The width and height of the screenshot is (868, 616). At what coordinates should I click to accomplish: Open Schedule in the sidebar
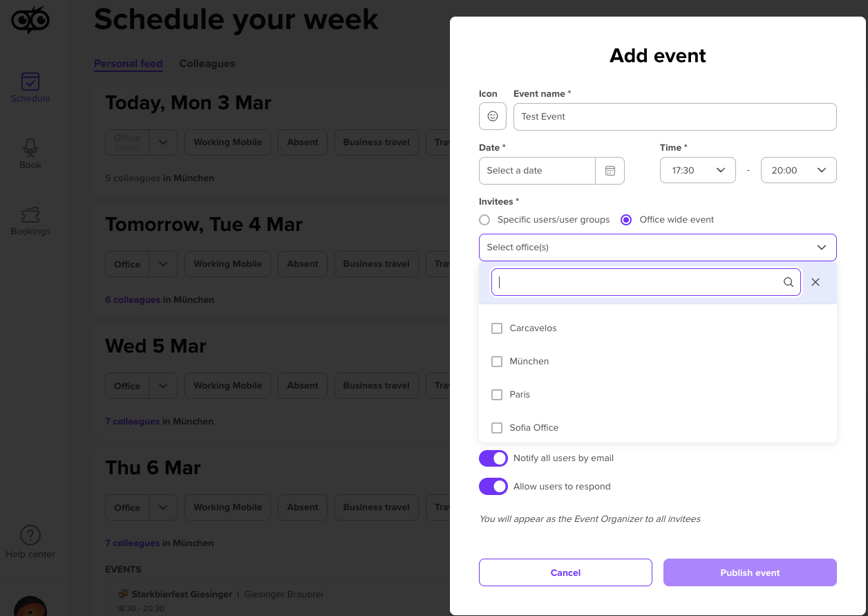click(30, 88)
